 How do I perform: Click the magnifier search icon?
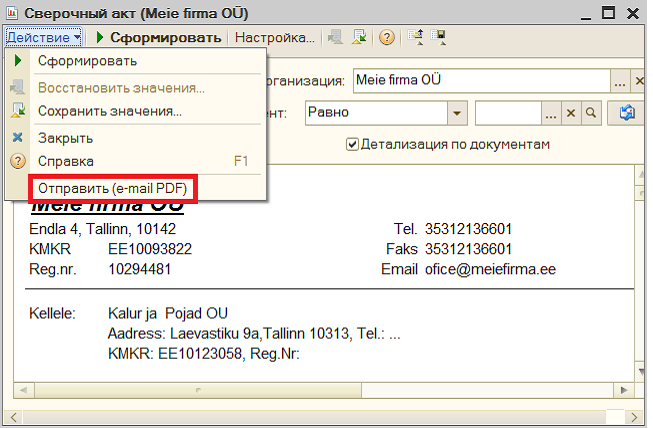tap(591, 113)
